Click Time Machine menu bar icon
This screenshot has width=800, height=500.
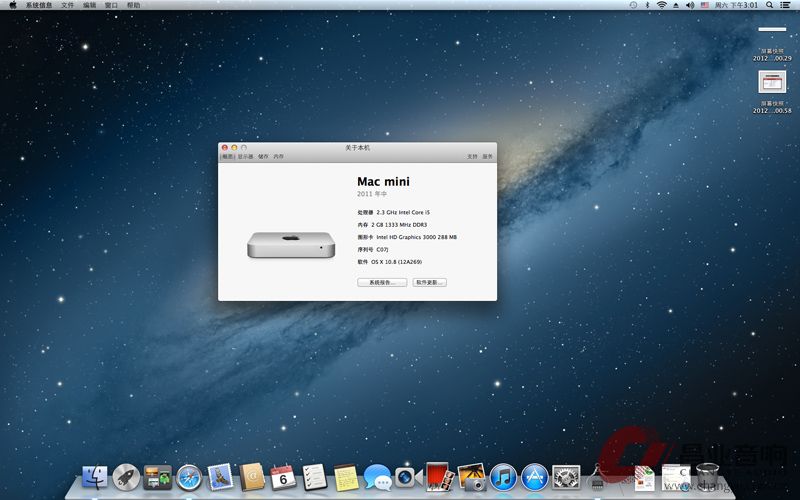633,5
